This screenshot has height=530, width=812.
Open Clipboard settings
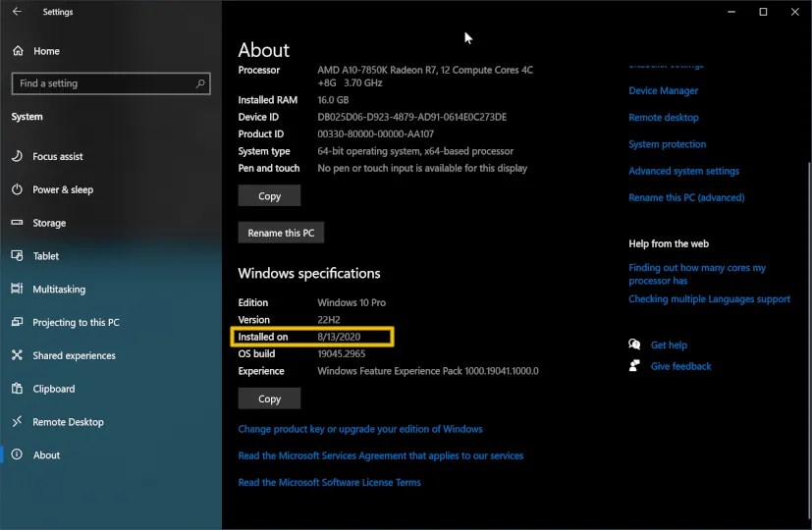click(x=54, y=389)
